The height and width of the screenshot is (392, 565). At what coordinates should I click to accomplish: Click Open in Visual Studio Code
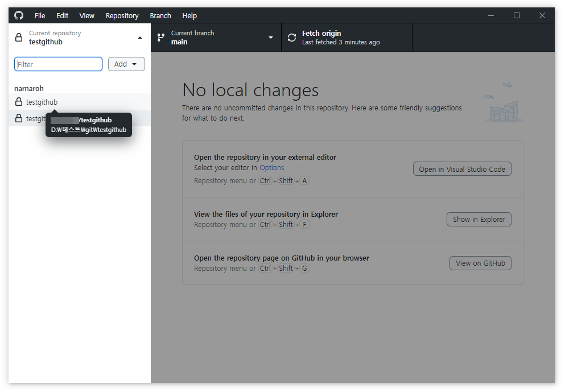tap(462, 169)
